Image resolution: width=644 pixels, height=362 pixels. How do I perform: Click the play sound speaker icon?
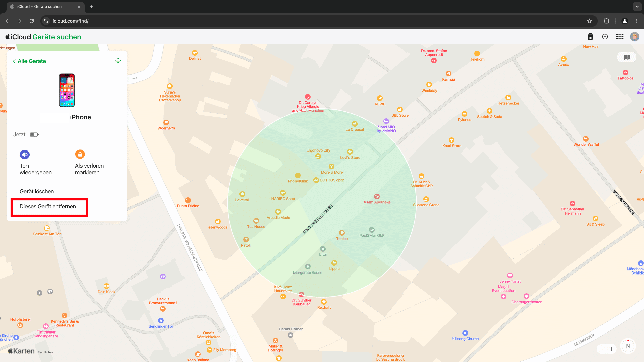pos(24,155)
